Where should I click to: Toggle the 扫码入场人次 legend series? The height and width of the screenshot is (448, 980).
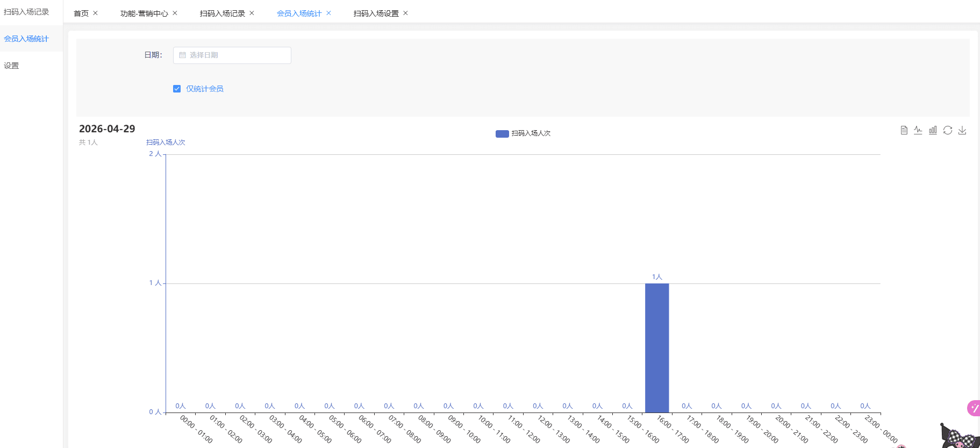pyautogui.click(x=523, y=133)
